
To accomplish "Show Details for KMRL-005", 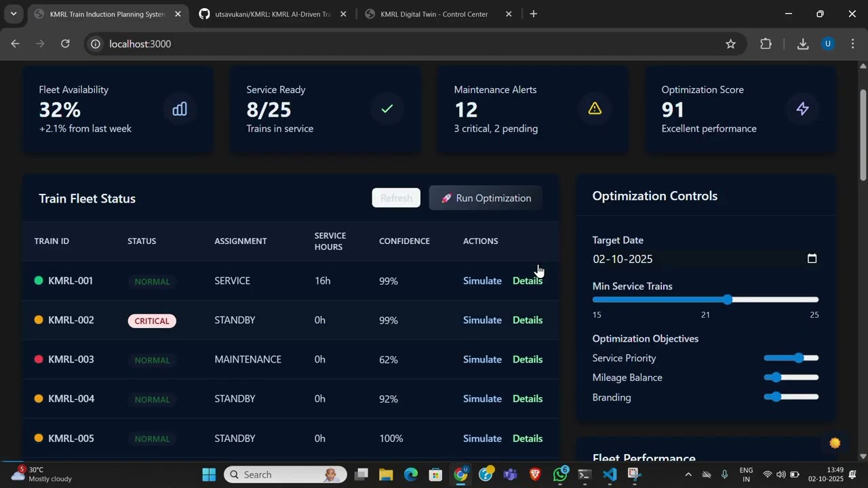I will click(528, 439).
